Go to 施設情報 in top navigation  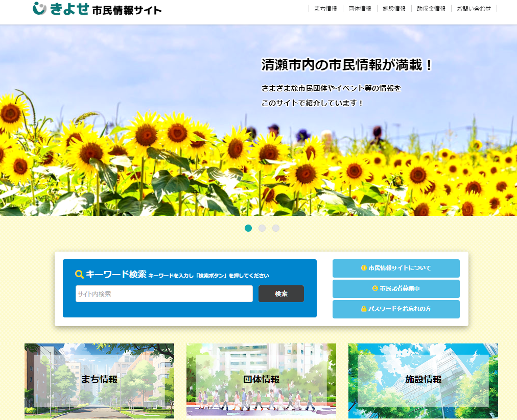click(394, 9)
